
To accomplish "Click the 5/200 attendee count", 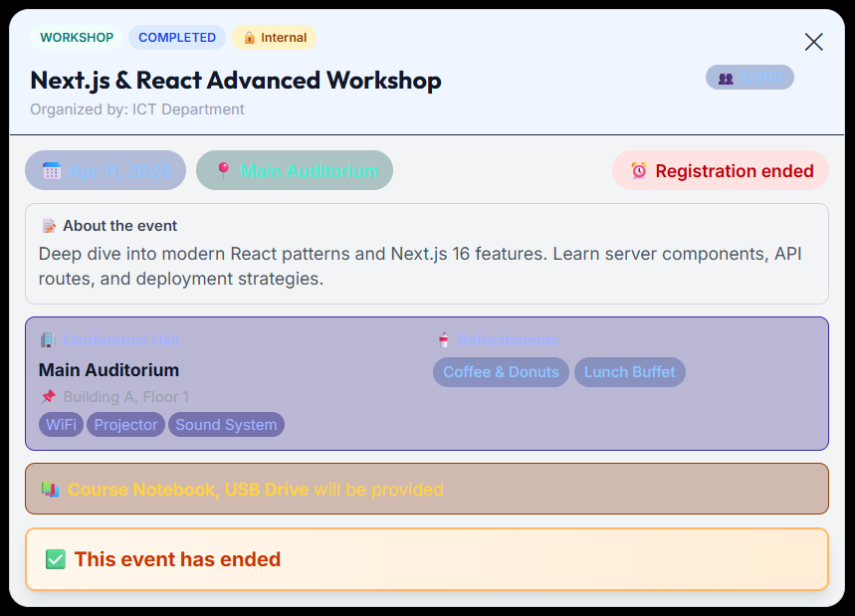I will click(761, 78).
